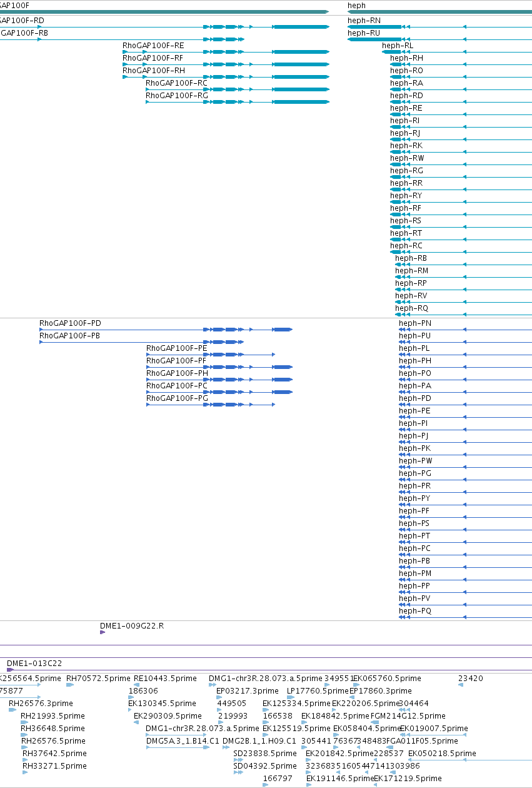This screenshot has height=788, width=532.
Task: Select polypeptide heph-PU label
Action: 415,336
